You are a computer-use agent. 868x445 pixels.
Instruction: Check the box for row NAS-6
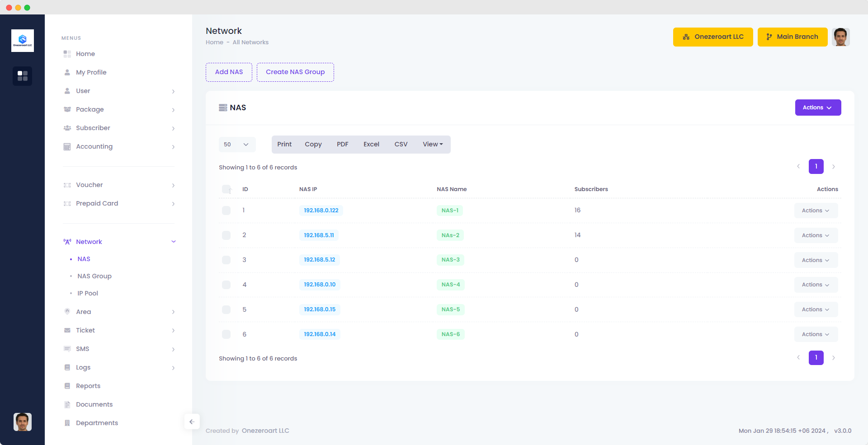(226, 334)
